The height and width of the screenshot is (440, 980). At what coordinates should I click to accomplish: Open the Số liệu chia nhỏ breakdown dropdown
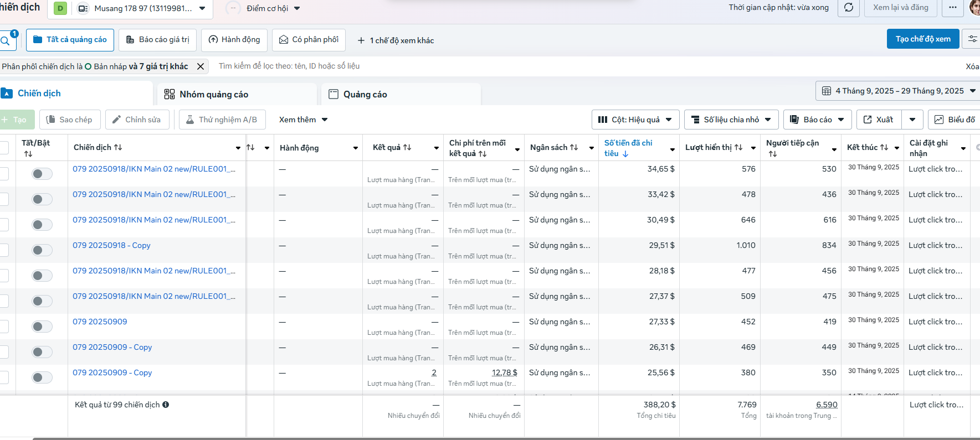(x=731, y=120)
